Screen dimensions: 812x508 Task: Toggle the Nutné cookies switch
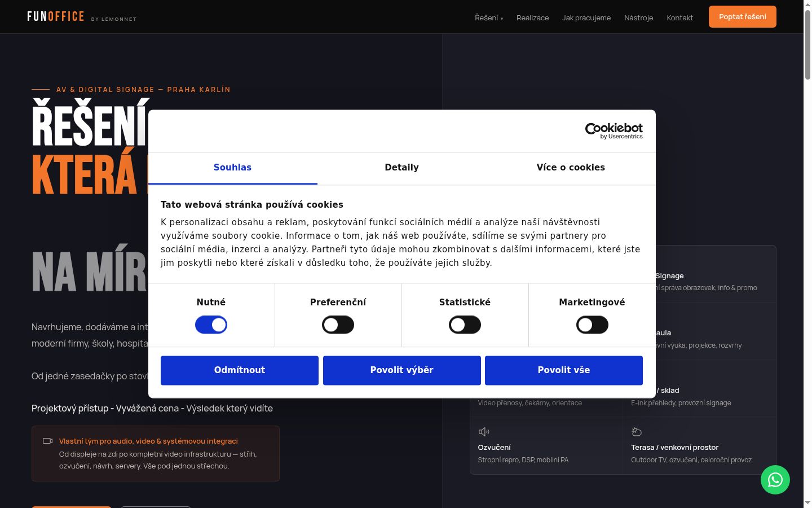pyautogui.click(x=211, y=325)
